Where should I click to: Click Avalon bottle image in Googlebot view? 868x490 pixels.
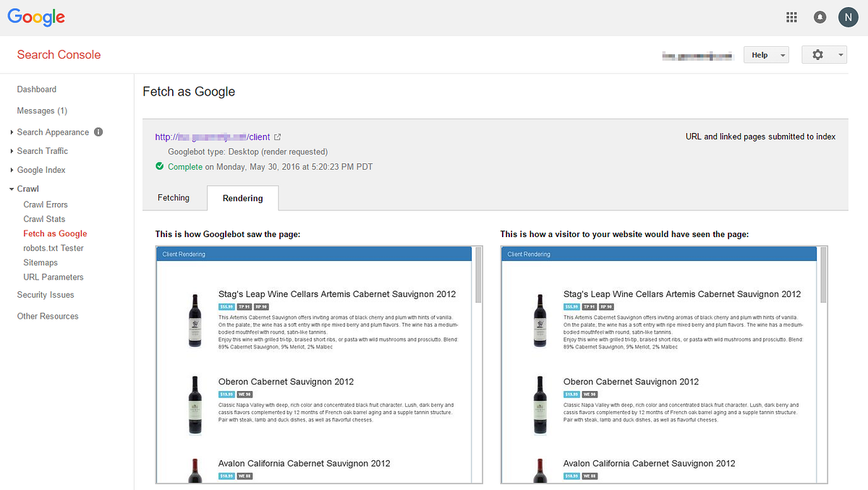tap(195, 470)
